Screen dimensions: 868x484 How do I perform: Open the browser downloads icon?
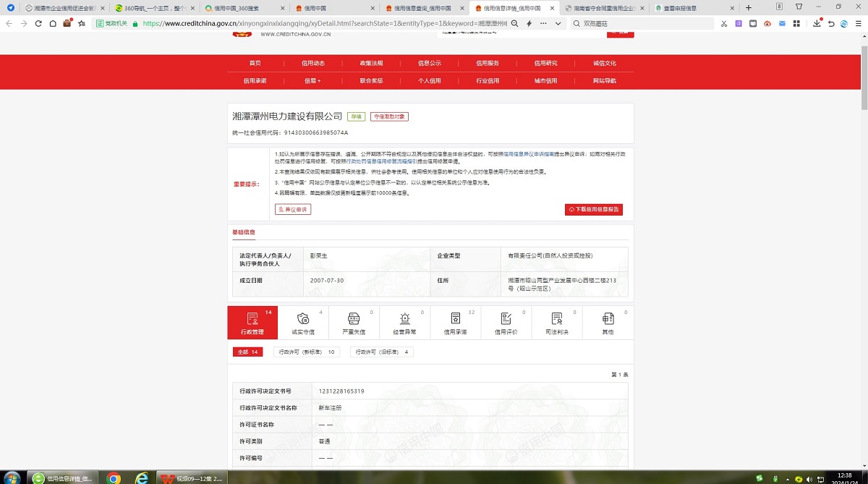817,23
